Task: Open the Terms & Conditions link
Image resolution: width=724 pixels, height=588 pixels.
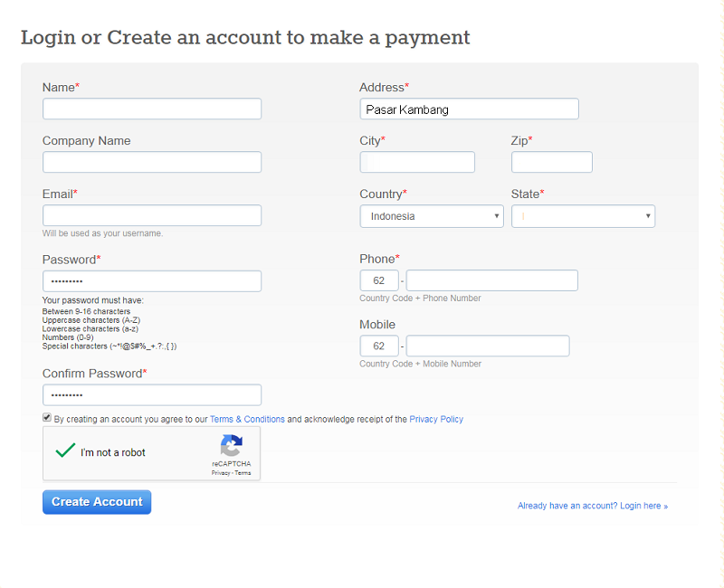Action: pos(247,419)
